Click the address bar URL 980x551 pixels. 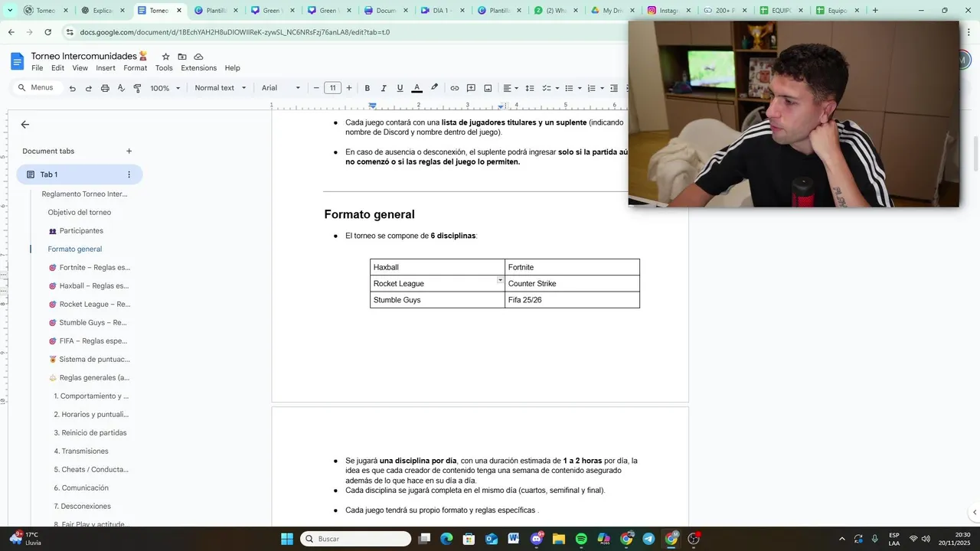tap(234, 32)
